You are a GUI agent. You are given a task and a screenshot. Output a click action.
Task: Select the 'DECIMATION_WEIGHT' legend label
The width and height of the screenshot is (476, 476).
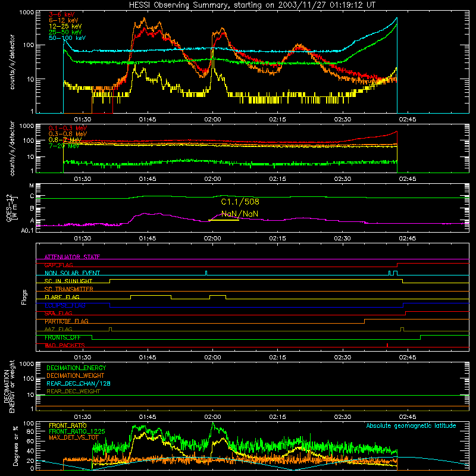pos(76,375)
